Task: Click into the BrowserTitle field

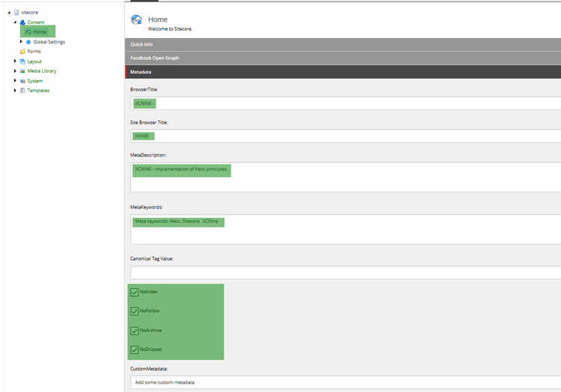Action: click(x=346, y=103)
